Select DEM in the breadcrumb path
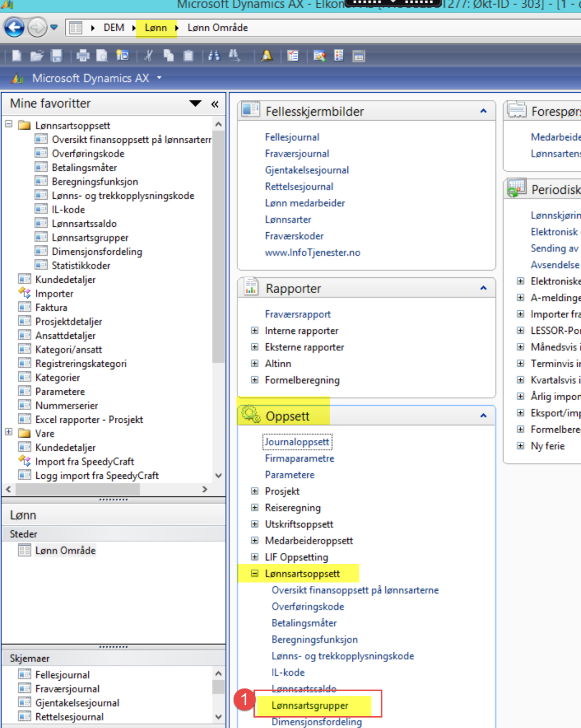Screen dimensions: 581x728 pyautogui.click(x=114, y=27)
